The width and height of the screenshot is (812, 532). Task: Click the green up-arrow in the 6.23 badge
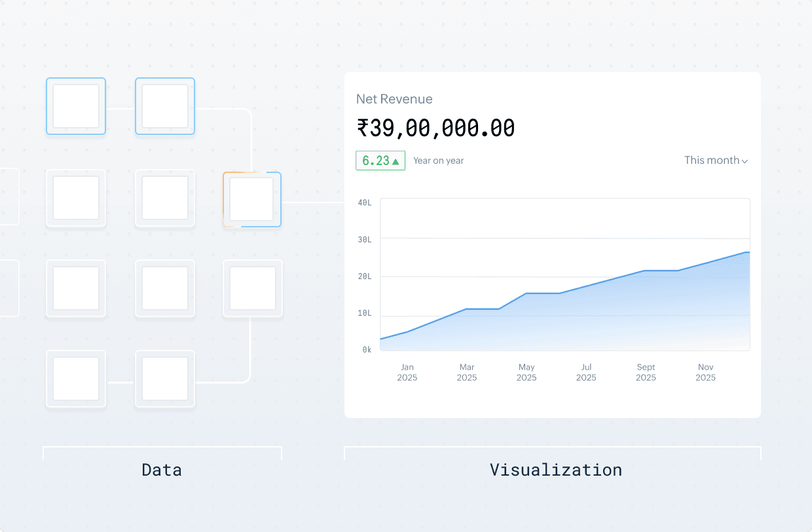click(x=396, y=161)
